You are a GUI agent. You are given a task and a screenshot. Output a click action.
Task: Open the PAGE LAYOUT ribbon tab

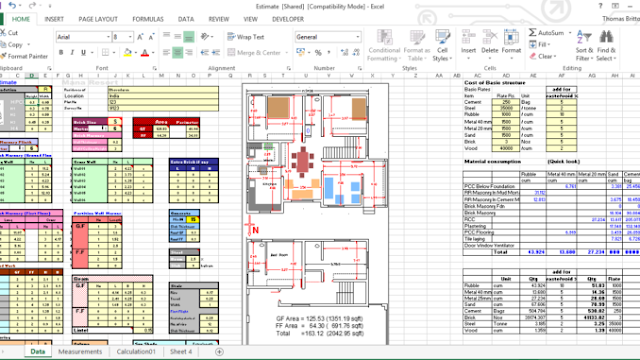coord(98,19)
